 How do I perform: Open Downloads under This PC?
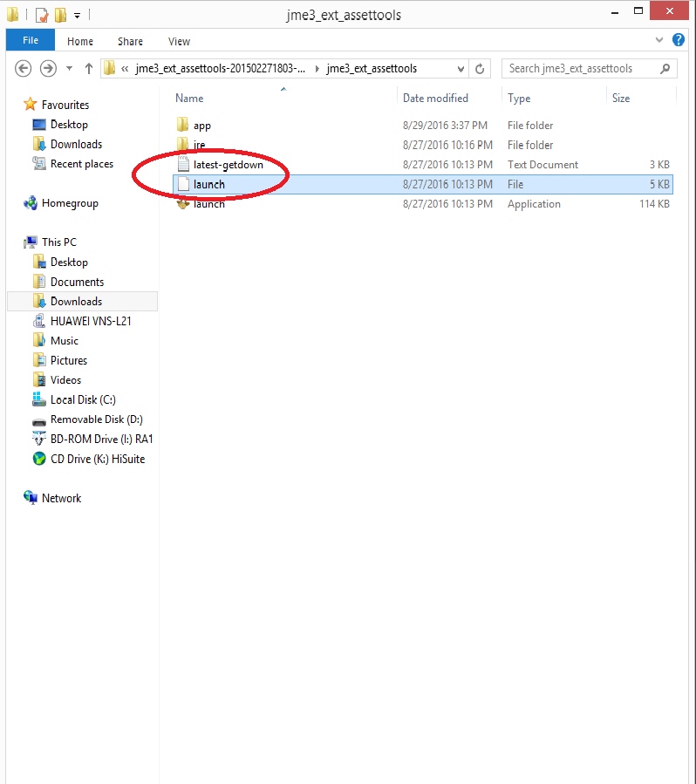[76, 302]
